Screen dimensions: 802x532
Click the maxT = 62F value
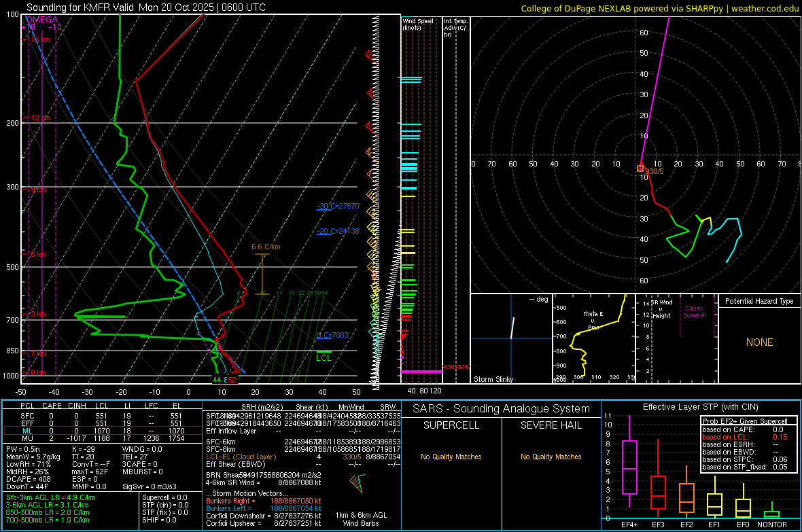[90, 472]
